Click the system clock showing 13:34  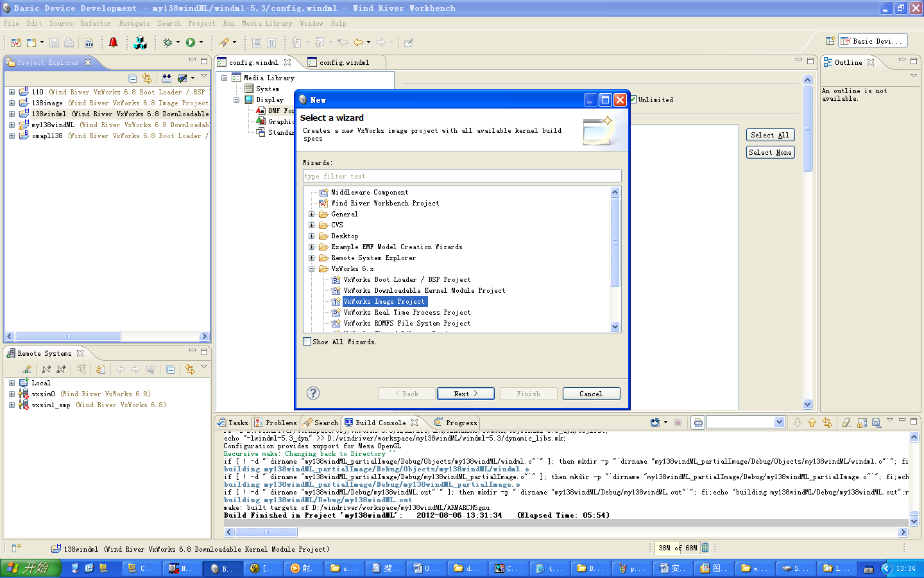tap(905, 568)
